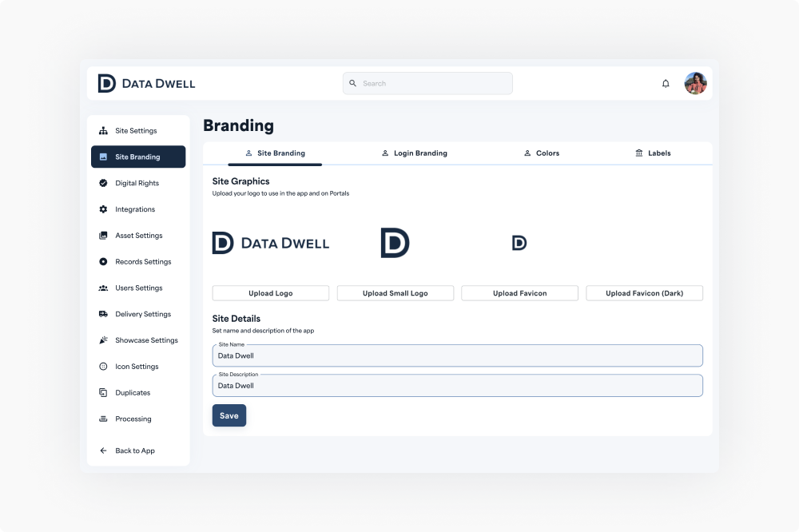
Task: Click 'Set name and description' text
Action: click(x=263, y=331)
